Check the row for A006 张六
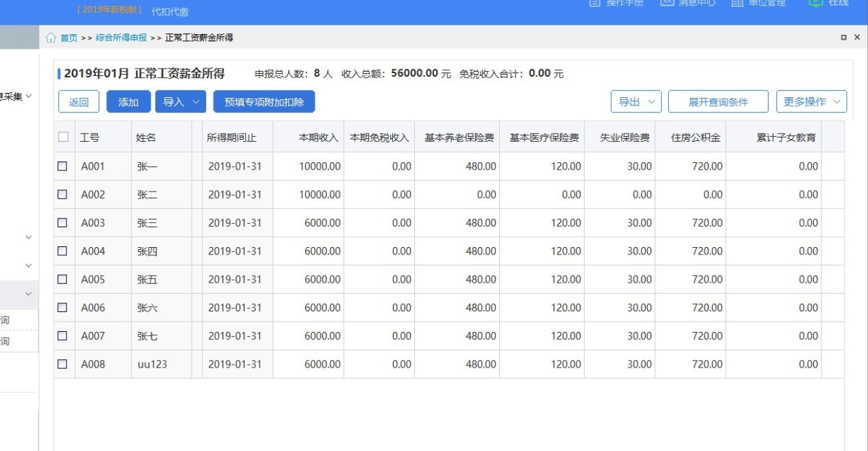Viewport: 868px width, 451px height. click(62, 307)
